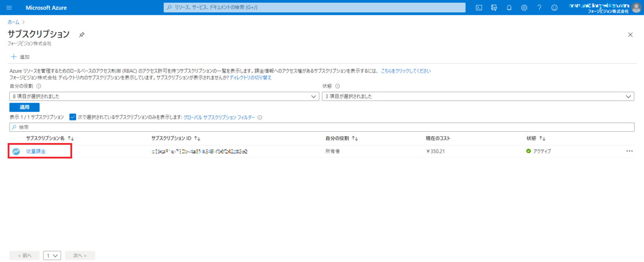The height and width of the screenshot is (262, 644).
Task: Click the 適用 apply button
Action: pyautogui.click(x=24, y=107)
